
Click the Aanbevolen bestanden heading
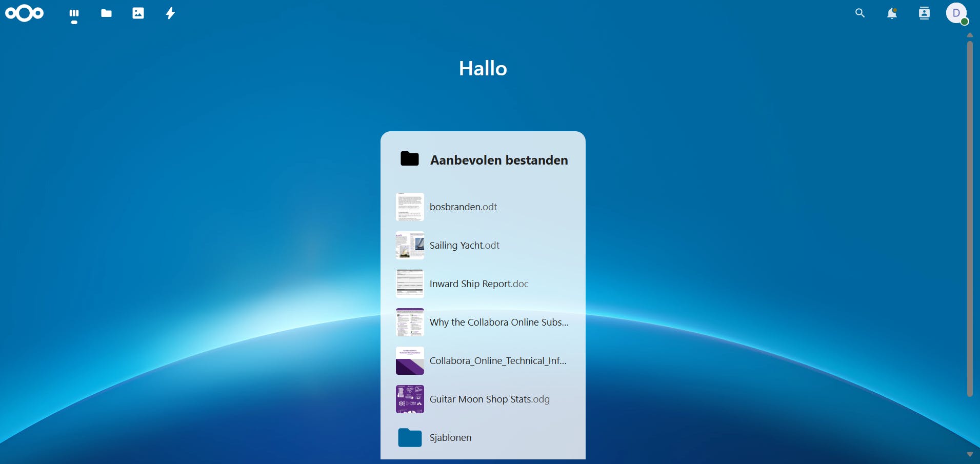499,160
